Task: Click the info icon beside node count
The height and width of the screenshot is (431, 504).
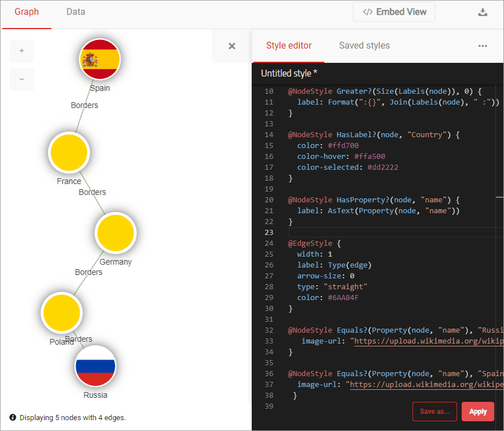Action: click(13, 417)
